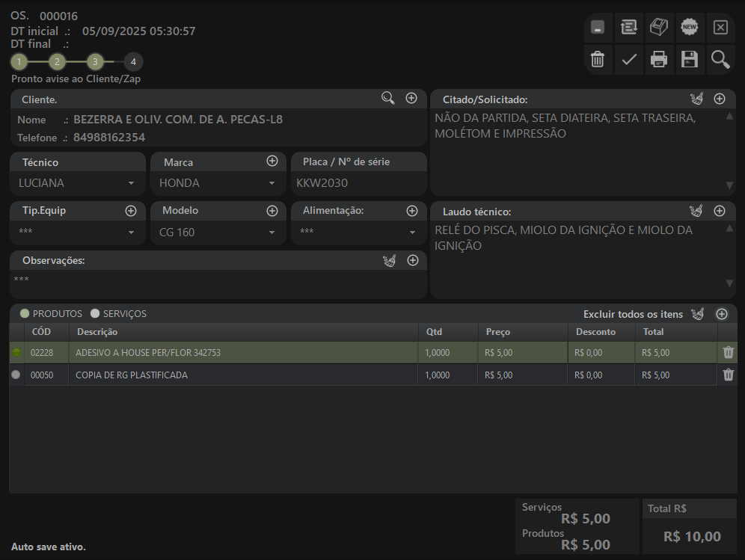This screenshot has width=745, height=560.
Task: Search for a client with magnifier icon
Action: [x=387, y=98]
